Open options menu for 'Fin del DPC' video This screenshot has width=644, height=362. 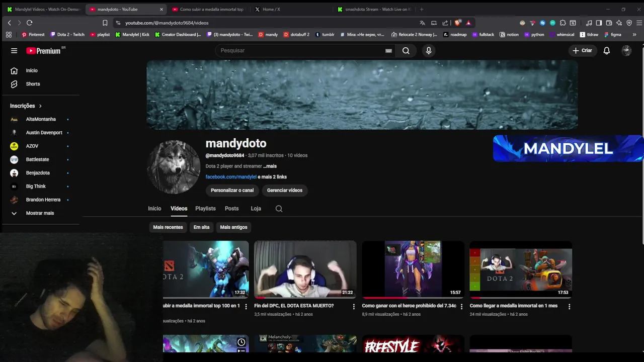pyautogui.click(x=354, y=306)
